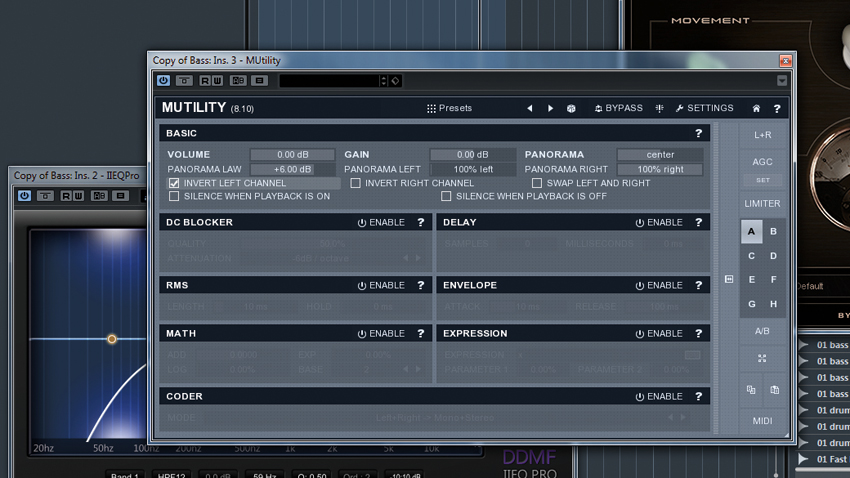Click the PANORAMA LAW +6.00 dB field

pyautogui.click(x=293, y=169)
